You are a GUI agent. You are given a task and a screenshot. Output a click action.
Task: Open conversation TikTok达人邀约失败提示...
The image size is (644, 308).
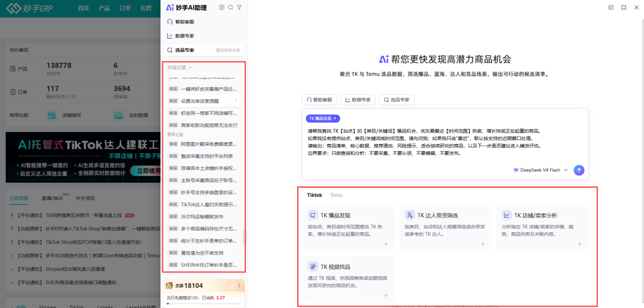coord(203,204)
